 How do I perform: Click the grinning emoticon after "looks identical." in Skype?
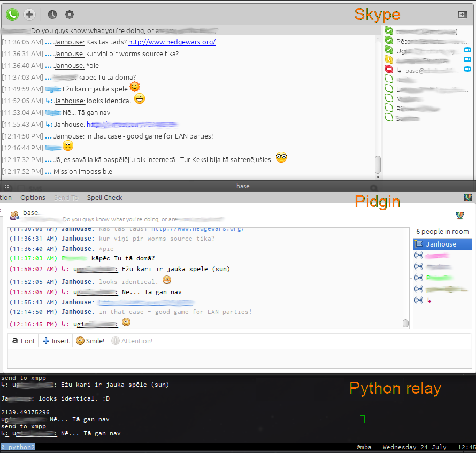coord(140,99)
